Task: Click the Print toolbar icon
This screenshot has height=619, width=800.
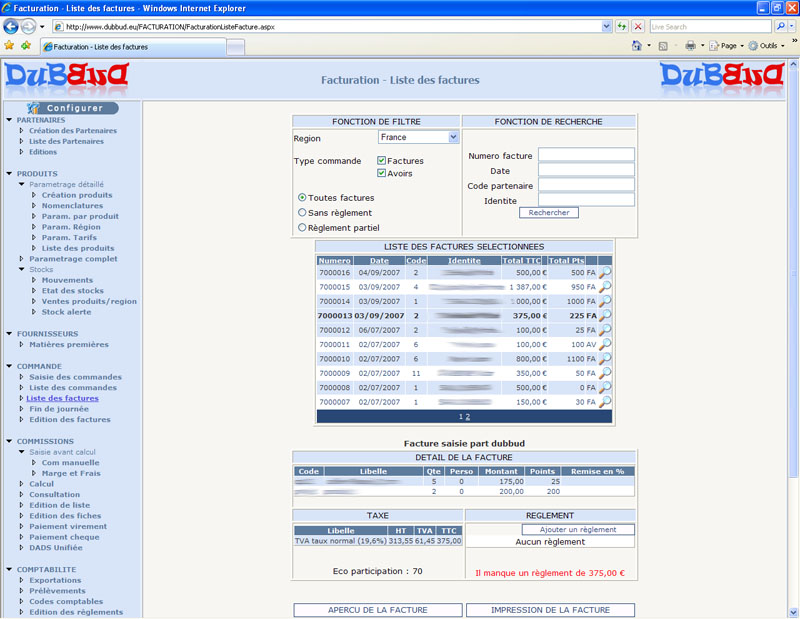Action: point(690,46)
